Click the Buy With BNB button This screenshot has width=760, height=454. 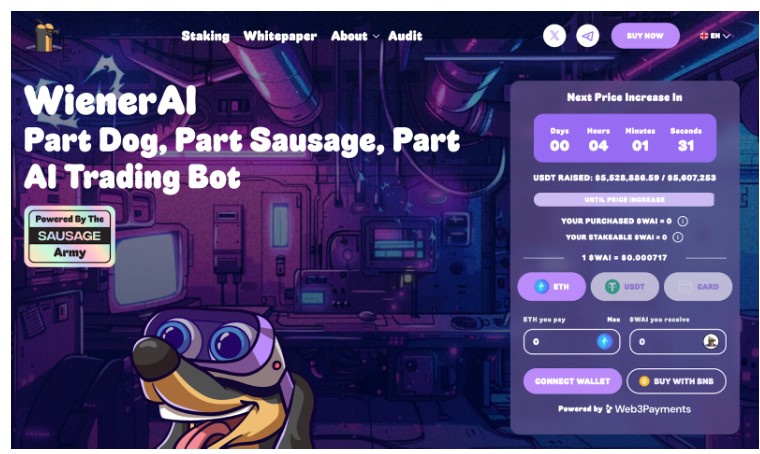(x=677, y=381)
